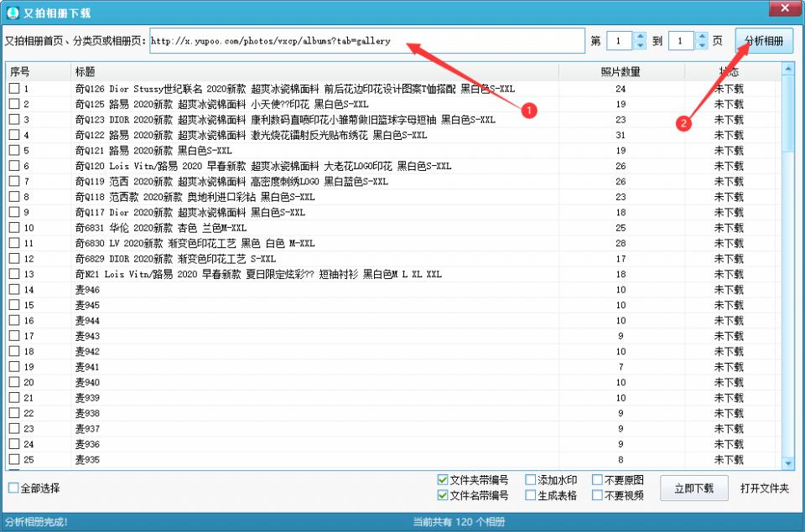Click the end page number field

(x=682, y=40)
